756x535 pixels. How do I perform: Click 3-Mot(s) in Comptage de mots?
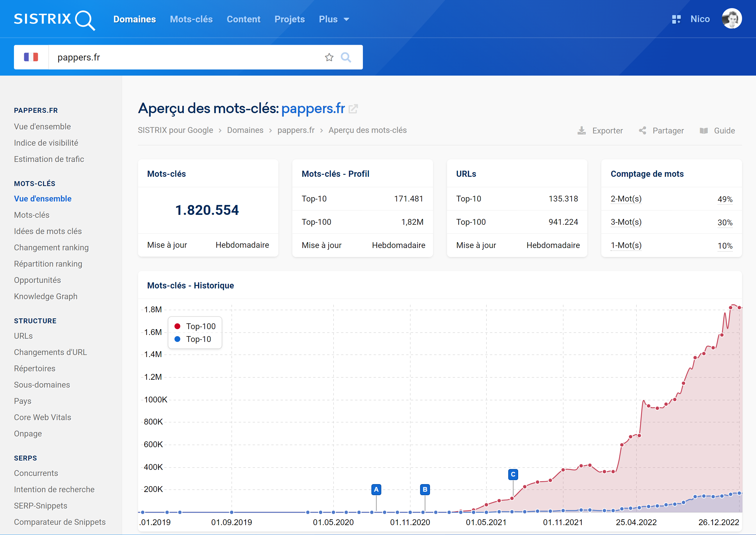[626, 222]
